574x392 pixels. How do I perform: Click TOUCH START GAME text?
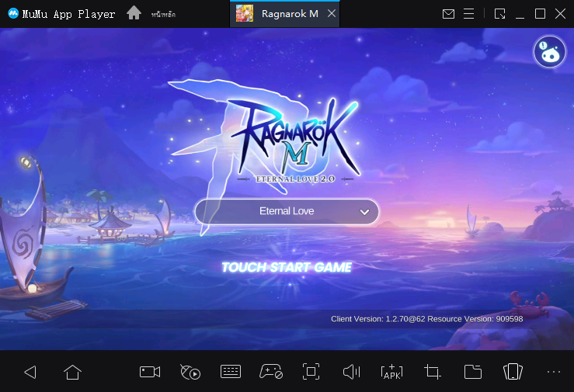[287, 268]
